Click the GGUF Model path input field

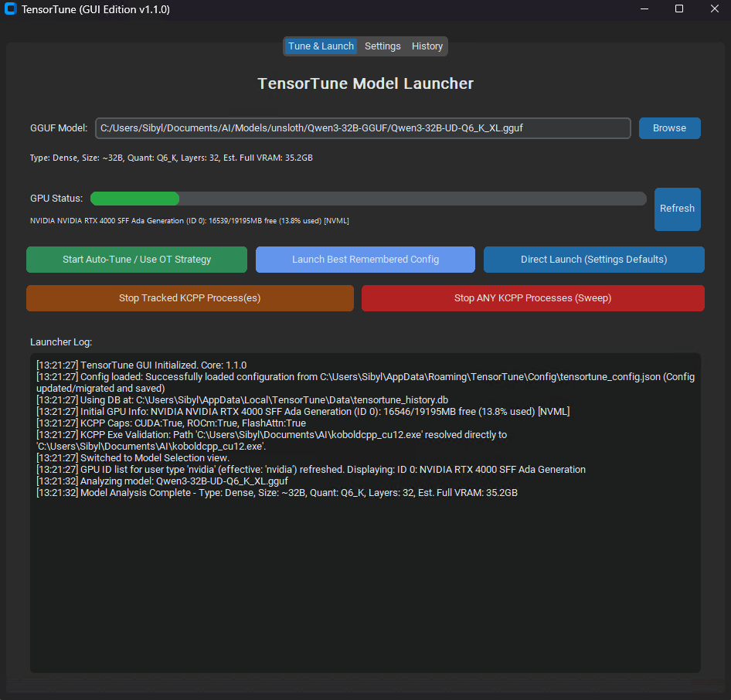[362, 128]
